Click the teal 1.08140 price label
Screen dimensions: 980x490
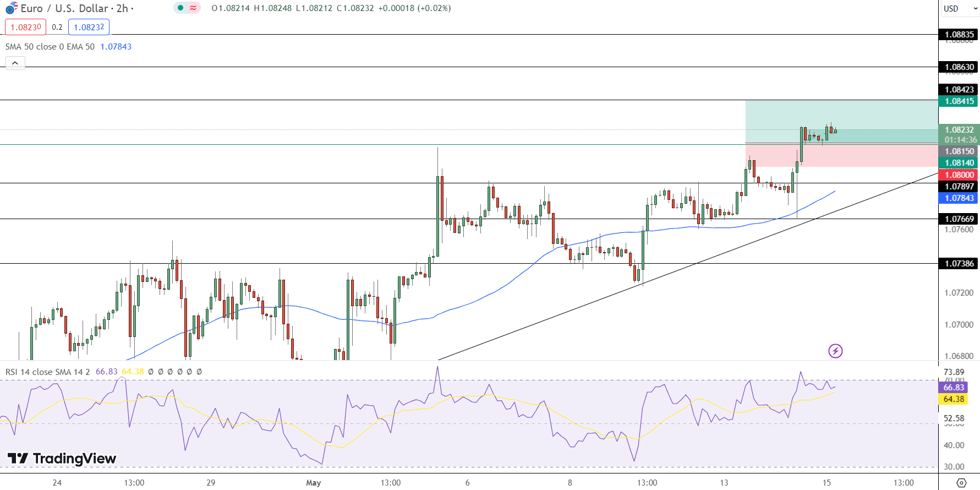[x=959, y=163]
